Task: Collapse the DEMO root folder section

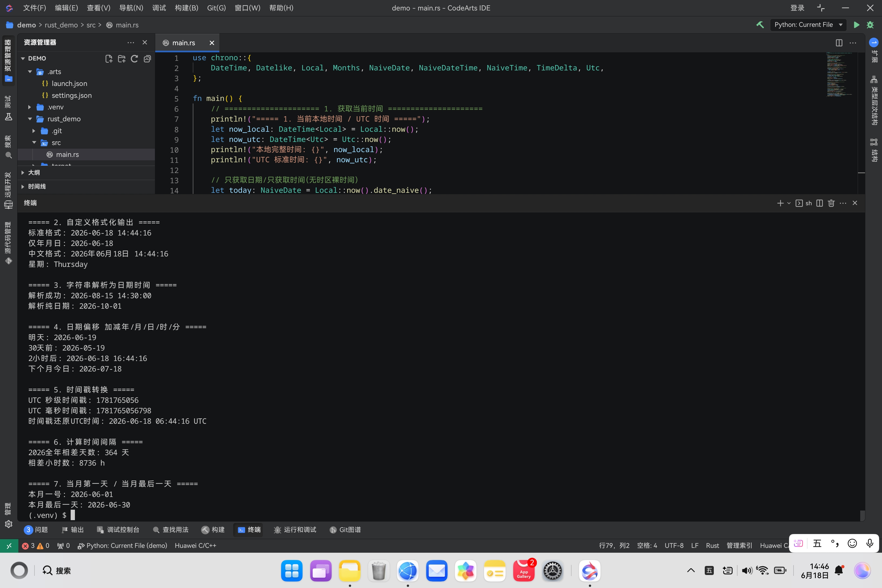Action: click(23, 59)
